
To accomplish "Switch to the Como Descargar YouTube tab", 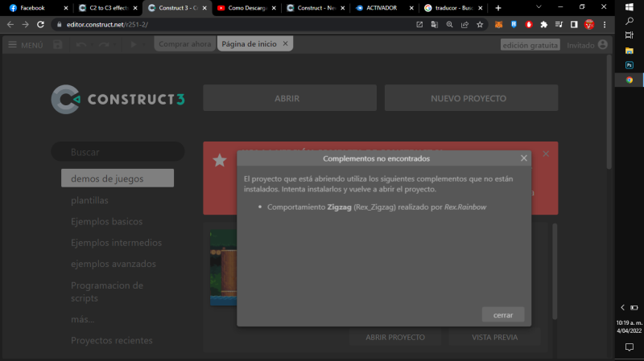I will coord(246,8).
